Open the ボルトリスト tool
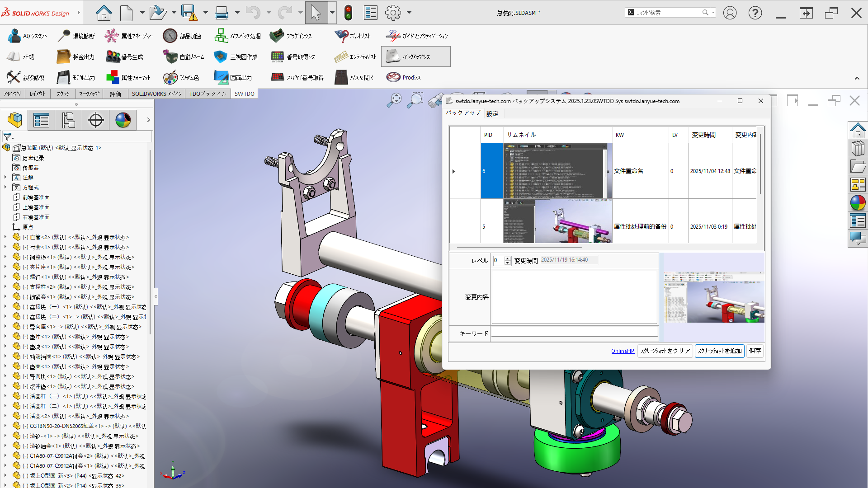Image resolution: width=868 pixels, height=488 pixels. (341, 36)
